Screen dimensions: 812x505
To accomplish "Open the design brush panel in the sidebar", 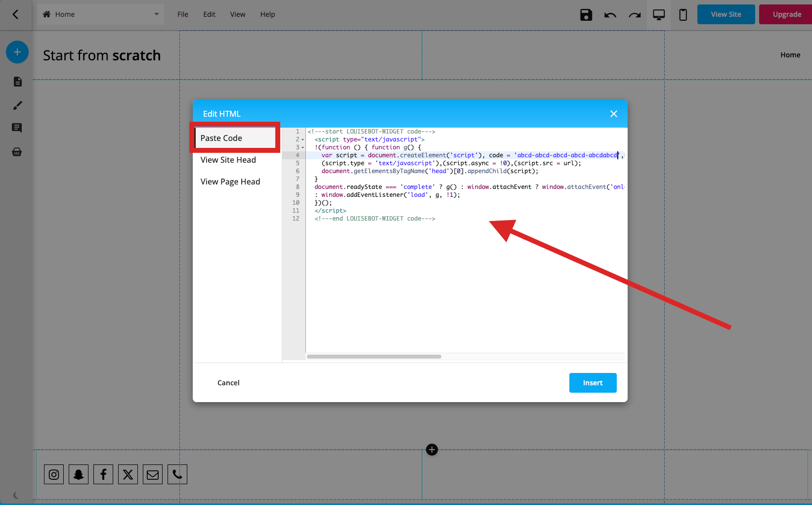I will [17, 105].
